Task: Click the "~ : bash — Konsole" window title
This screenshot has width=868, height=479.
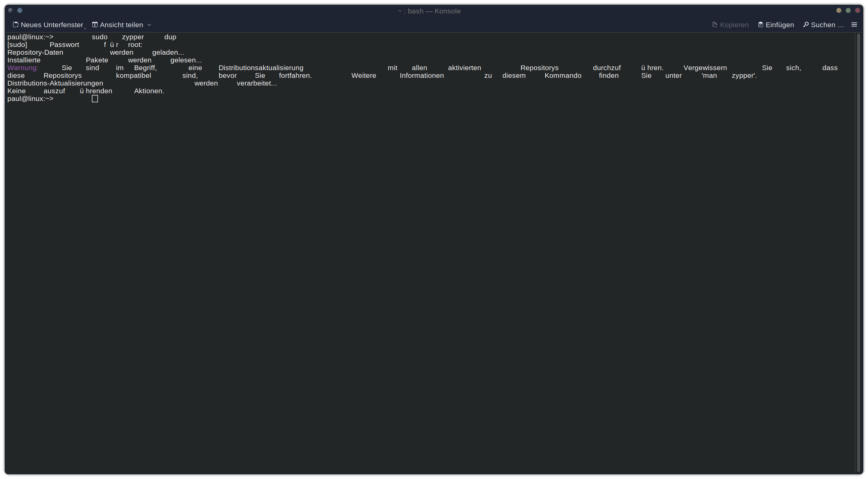Action: [429, 11]
